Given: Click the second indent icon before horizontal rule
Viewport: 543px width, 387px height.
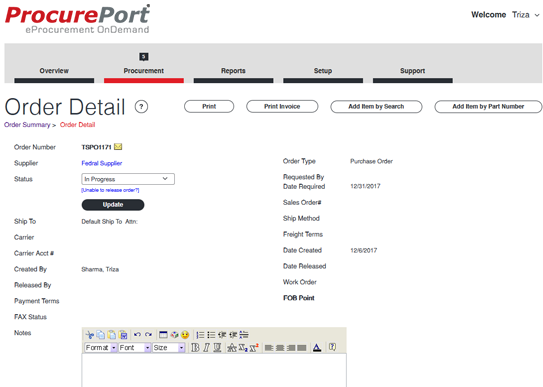Looking at the screenshot, I should tap(233, 335).
